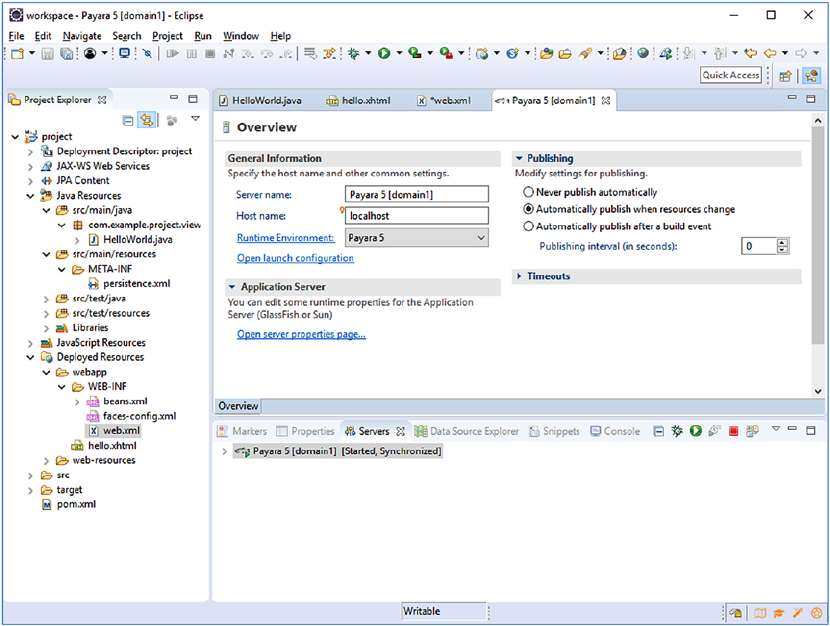Click the Open server properties page link
This screenshot has height=626, width=830.
(301, 334)
